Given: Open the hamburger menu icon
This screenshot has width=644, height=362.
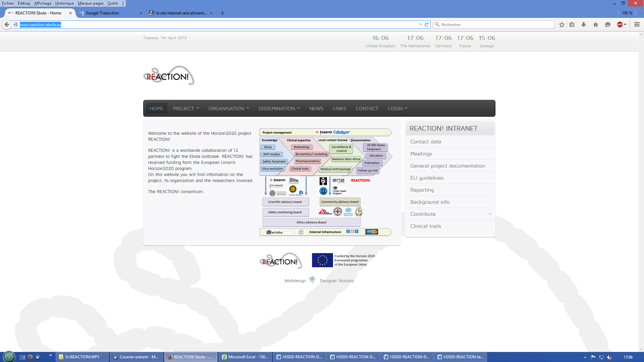Looking at the screenshot, I should (x=637, y=24).
